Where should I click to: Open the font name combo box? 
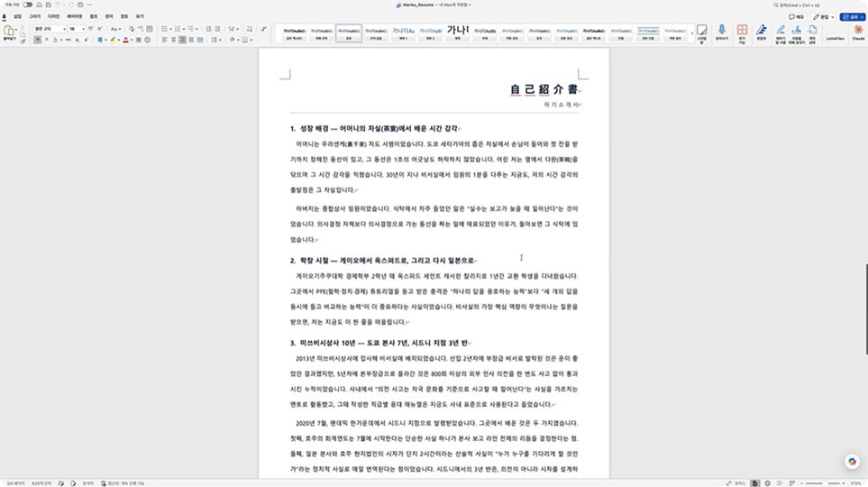(x=50, y=29)
